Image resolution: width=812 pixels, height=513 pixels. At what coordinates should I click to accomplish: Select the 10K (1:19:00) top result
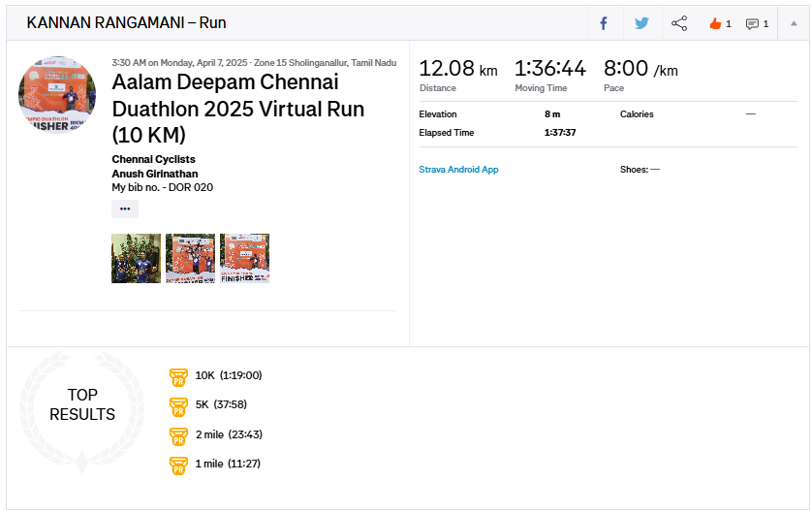[229, 376]
